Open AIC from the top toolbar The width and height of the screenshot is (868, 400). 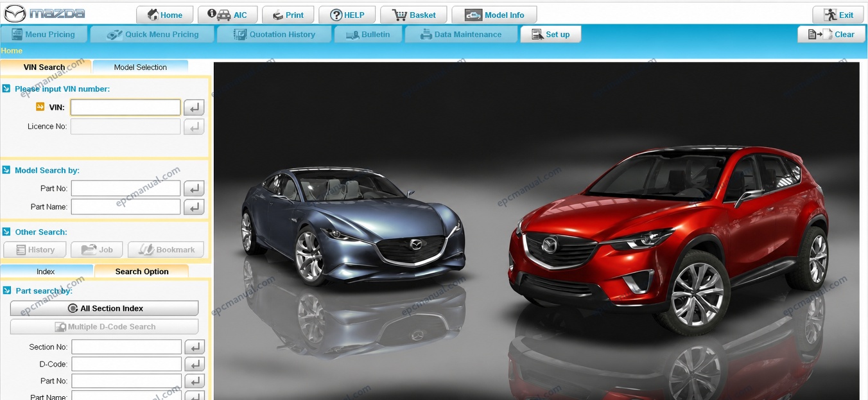tap(227, 15)
